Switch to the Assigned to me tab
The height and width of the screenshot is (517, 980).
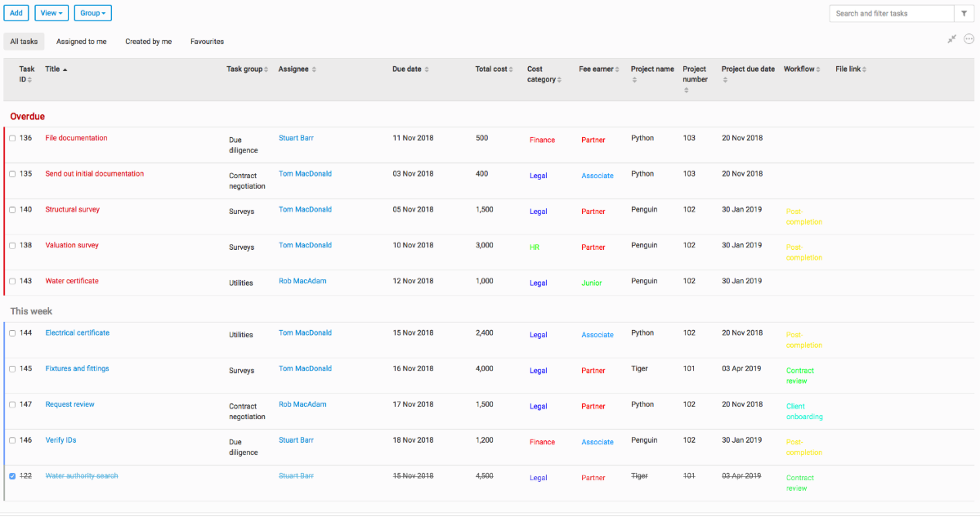coord(81,42)
